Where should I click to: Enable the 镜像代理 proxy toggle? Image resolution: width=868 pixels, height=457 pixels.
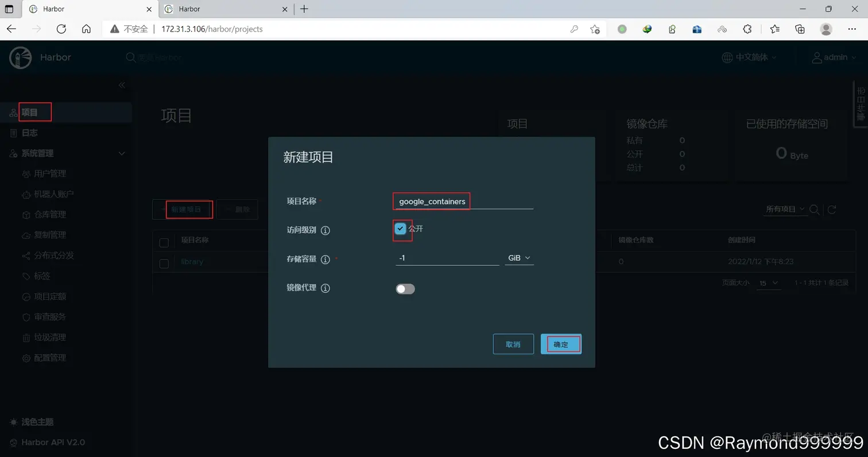tap(405, 288)
